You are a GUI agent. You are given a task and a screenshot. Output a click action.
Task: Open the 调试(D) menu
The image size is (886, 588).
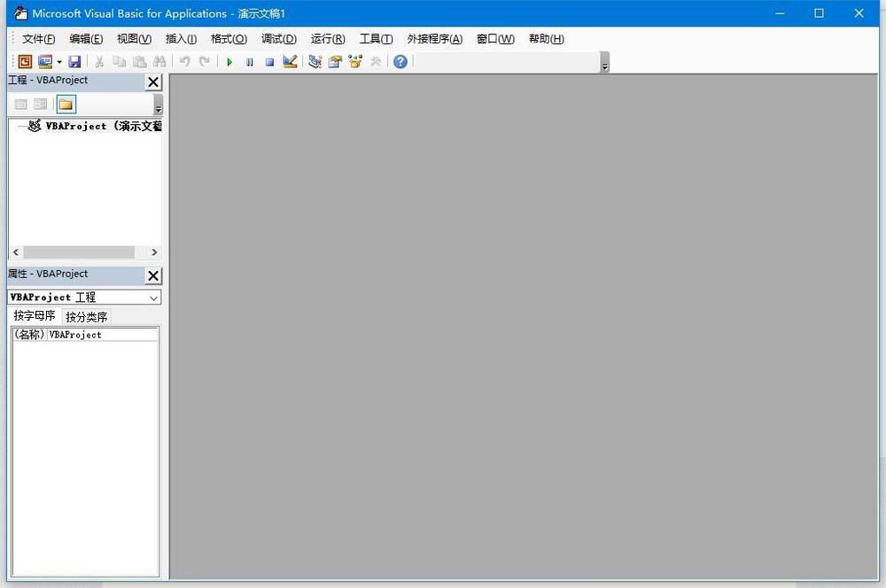click(278, 39)
